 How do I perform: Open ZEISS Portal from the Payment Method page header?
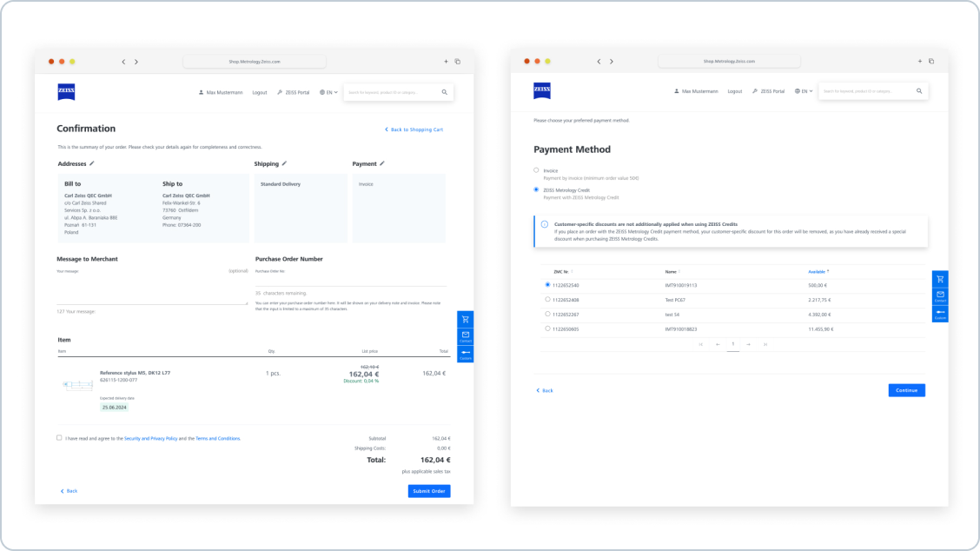coord(768,91)
